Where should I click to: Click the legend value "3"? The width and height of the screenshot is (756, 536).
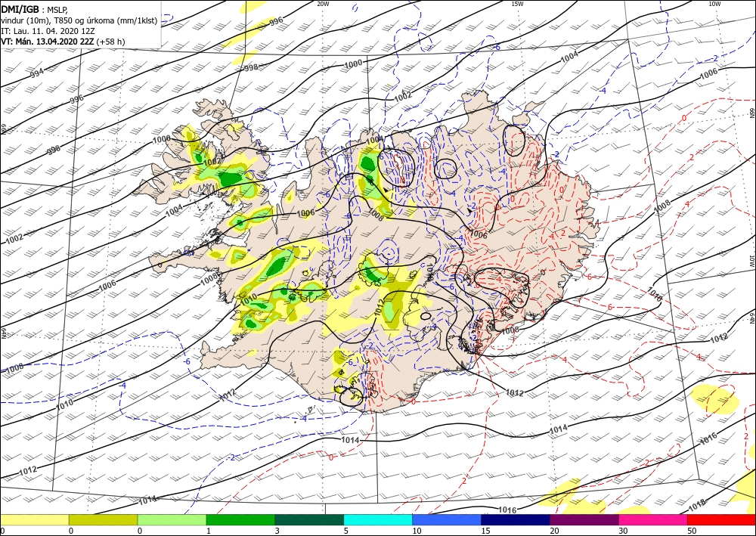[277, 531]
